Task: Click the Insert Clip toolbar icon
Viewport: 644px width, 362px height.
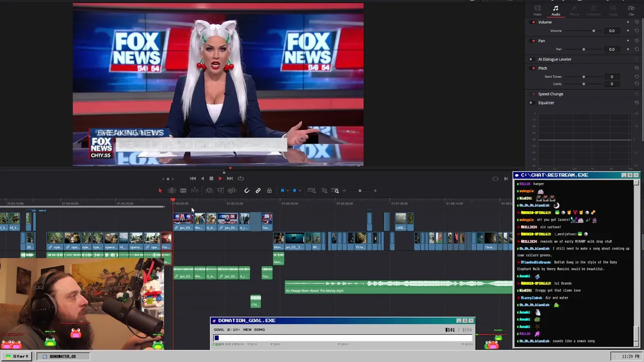Action: (x=209, y=191)
